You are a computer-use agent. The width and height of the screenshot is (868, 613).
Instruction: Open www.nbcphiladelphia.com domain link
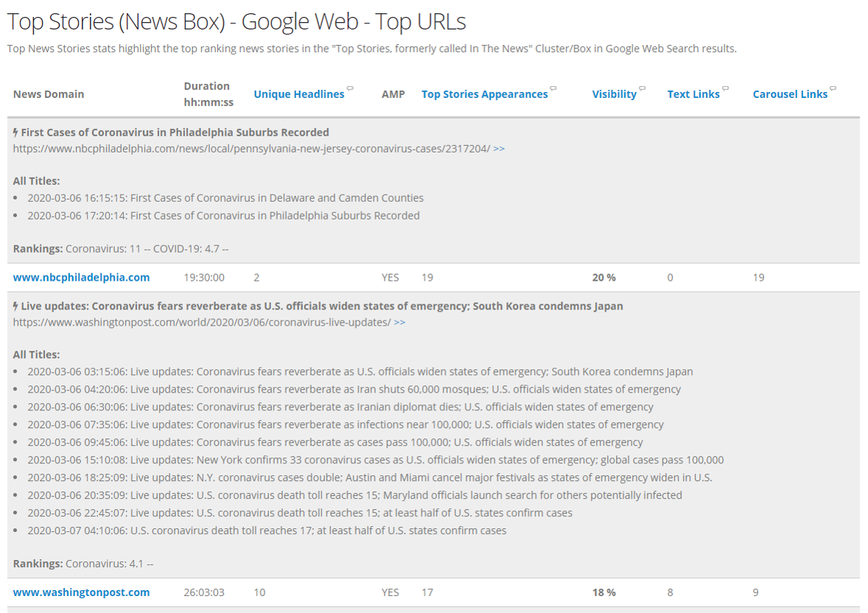tap(81, 278)
